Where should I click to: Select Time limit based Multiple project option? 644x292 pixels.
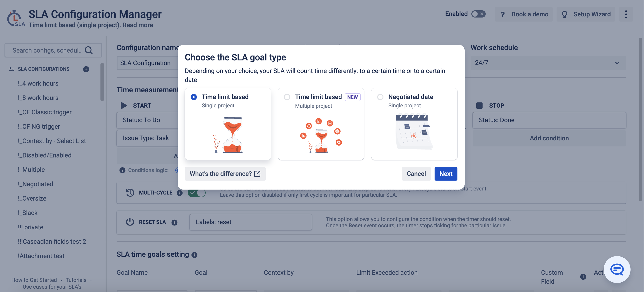pos(287,97)
